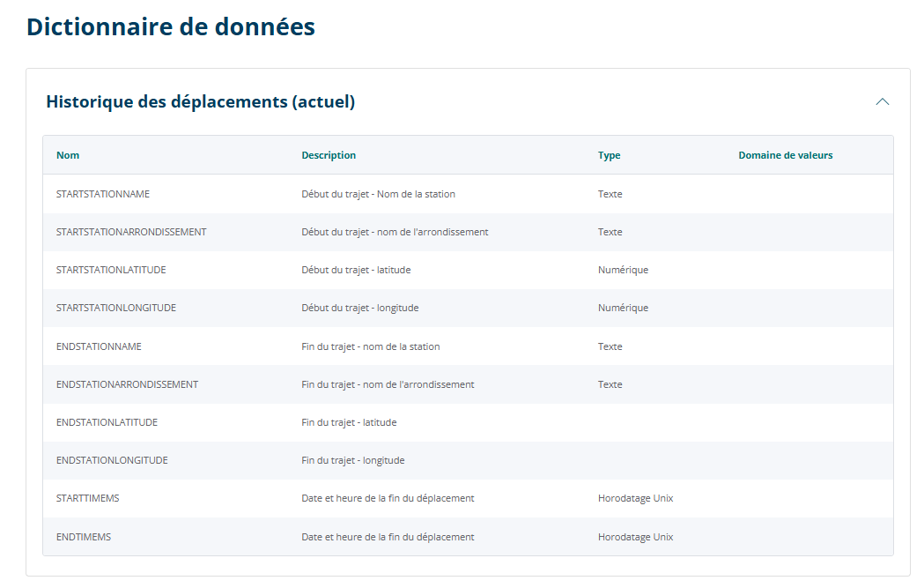
Task: Click 'Fin du trajet - nom de l'arrondissement'
Action: (388, 384)
